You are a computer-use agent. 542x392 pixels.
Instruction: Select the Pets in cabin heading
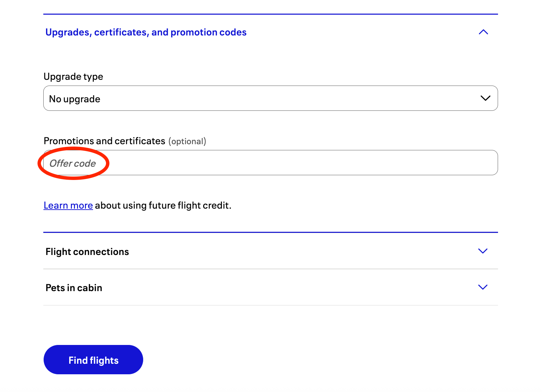(74, 287)
